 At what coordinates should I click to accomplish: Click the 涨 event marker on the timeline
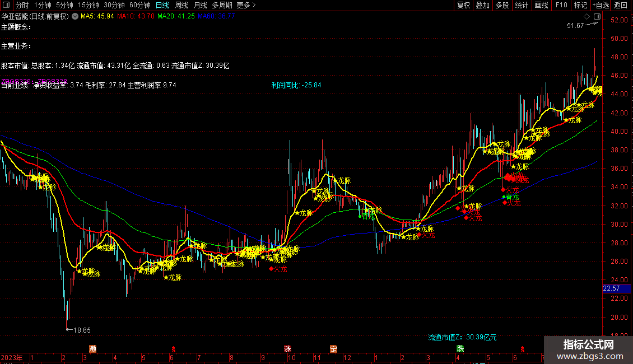pyautogui.click(x=287, y=349)
